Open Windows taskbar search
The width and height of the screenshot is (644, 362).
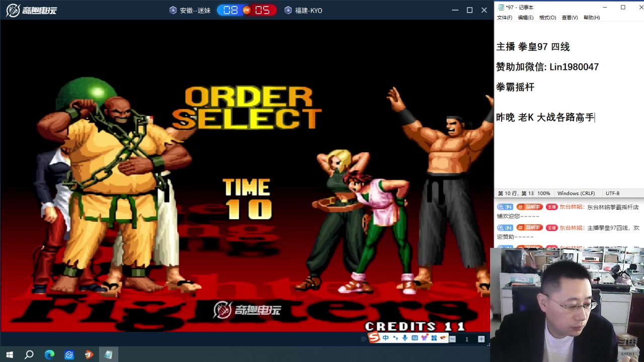pyautogui.click(x=29, y=354)
